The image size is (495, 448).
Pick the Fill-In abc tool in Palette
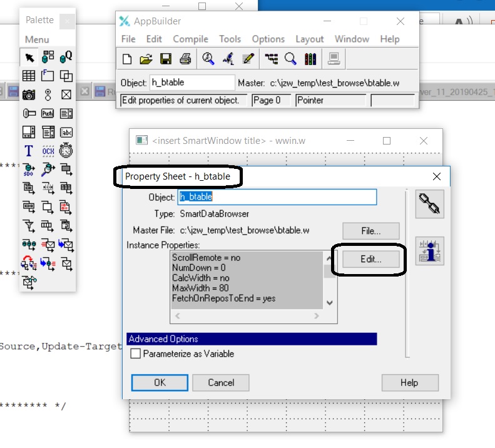click(x=66, y=132)
